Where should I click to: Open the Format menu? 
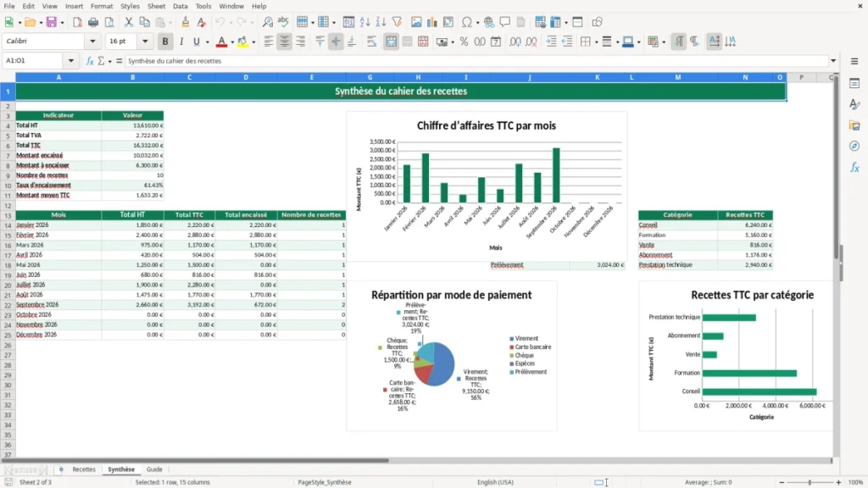point(102,6)
